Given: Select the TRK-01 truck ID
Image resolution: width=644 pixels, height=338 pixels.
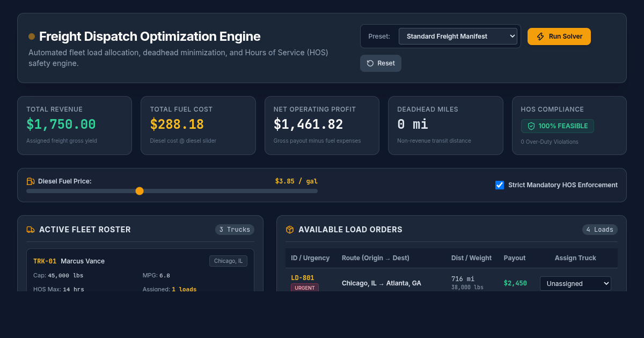Looking at the screenshot, I should [45, 261].
